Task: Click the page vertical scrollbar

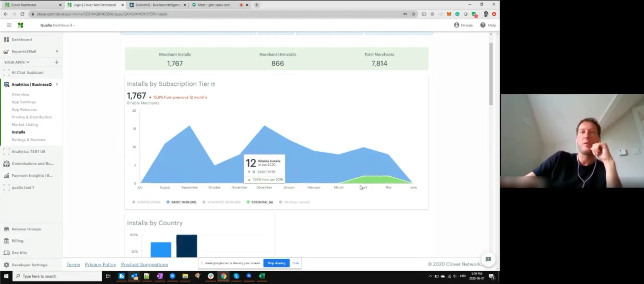Action: tap(491, 74)
